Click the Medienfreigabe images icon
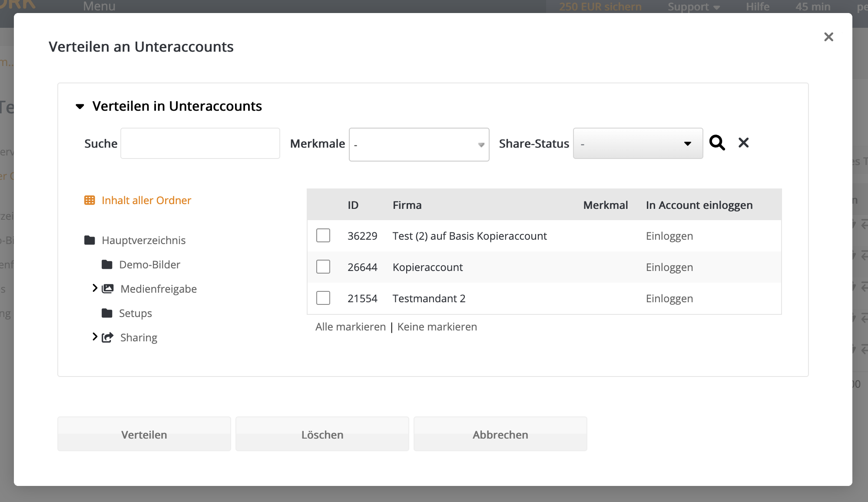 coord(108,289)
